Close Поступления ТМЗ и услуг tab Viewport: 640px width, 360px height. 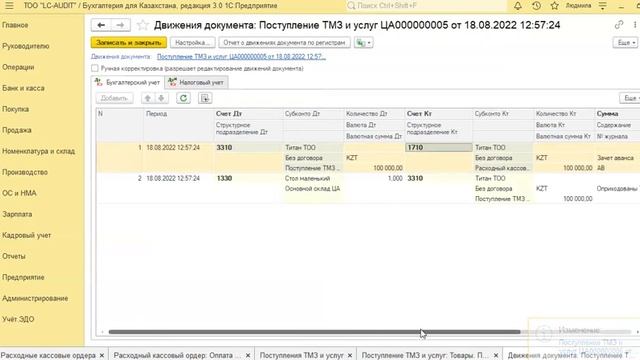350,356
